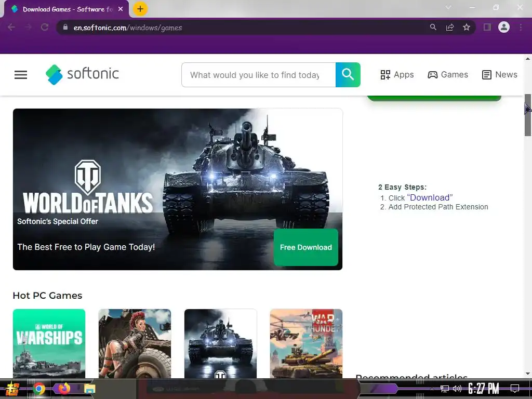Click the Apps grid icon

coord(385,75)
